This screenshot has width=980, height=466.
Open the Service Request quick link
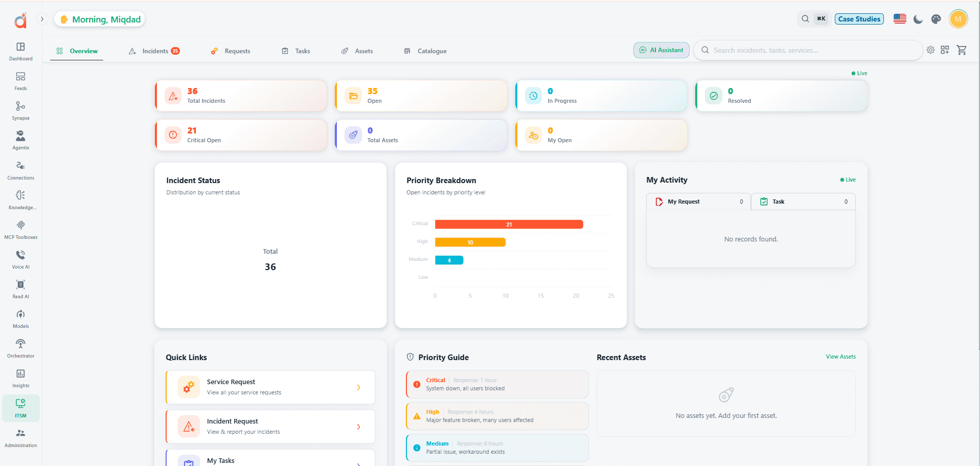(x=270, y=387)
